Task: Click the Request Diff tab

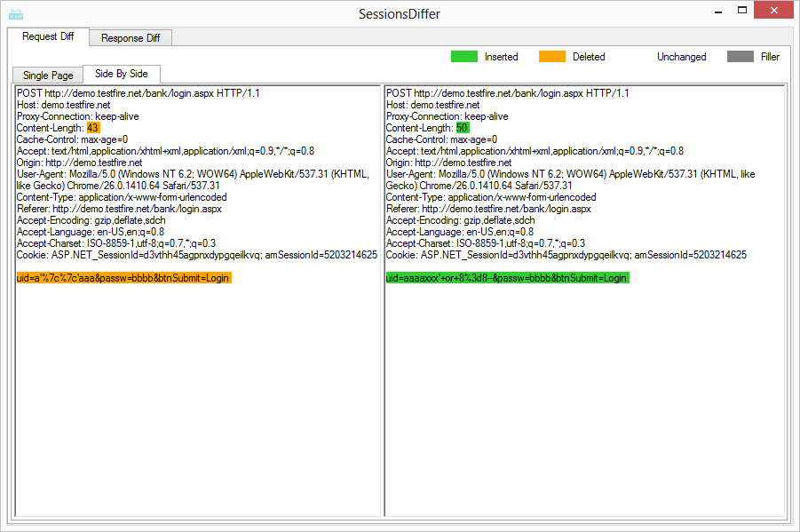Action: (49, 38)
